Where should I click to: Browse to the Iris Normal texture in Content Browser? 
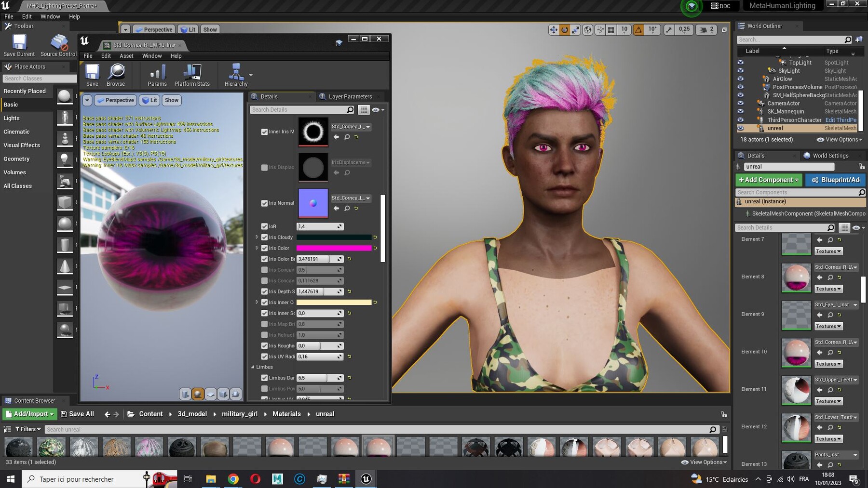(x=347, y=209)
